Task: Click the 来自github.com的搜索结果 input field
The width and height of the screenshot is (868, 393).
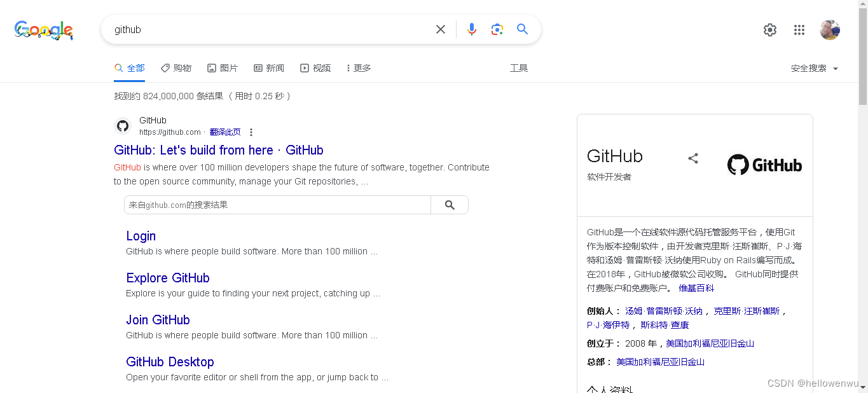Action: (x=277, y=205)
